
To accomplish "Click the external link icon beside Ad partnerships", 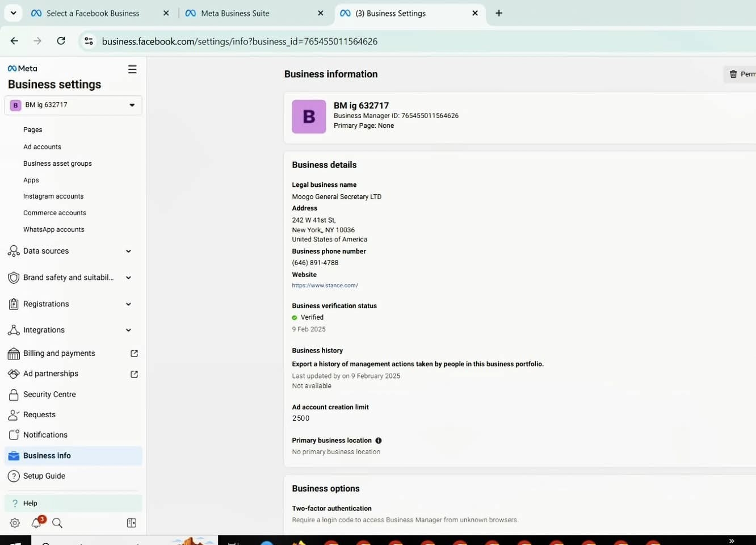I will (x=134, y=374).
